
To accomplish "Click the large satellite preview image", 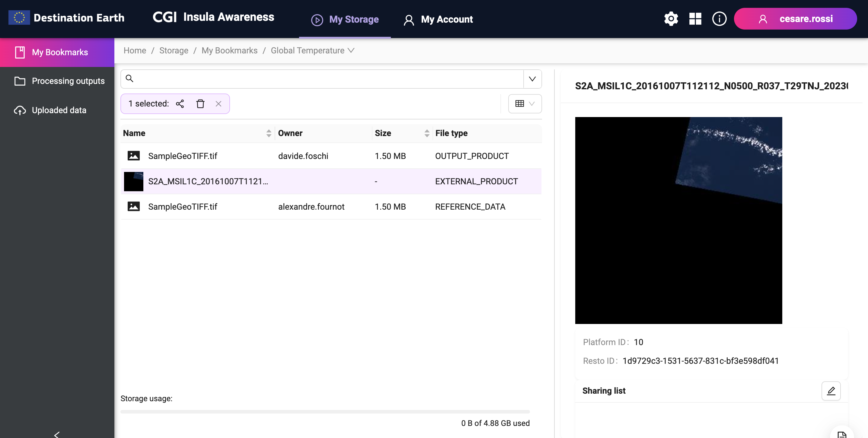I will (x=678, y=221).
